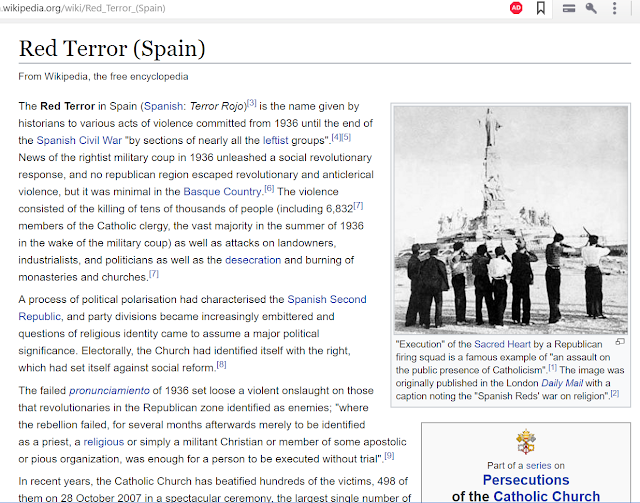The image size is (640, 503).
Task: Follow the Basque Country link
Action: (x=222, y=191)
